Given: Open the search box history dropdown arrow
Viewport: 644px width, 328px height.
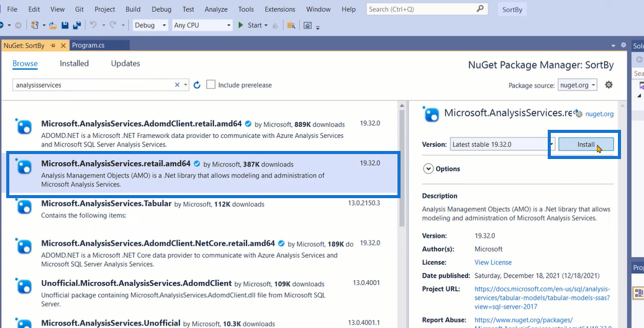Looking at the screenshot, I should 186,85.
